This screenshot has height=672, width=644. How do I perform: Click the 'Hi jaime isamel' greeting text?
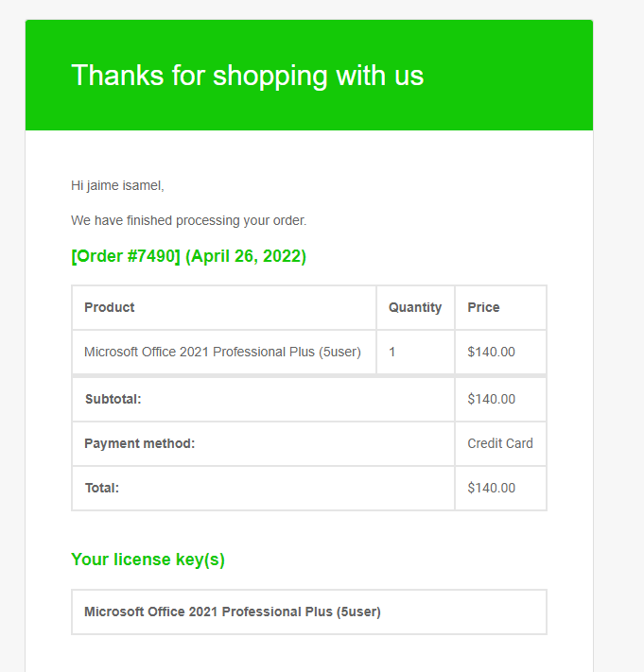[117, 185]
